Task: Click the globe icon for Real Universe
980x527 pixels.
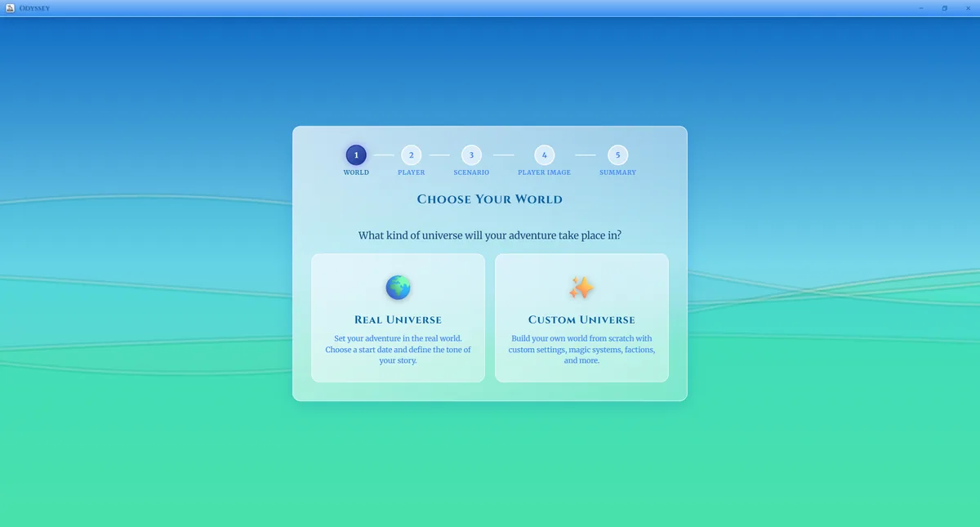Action: (398, 288)
